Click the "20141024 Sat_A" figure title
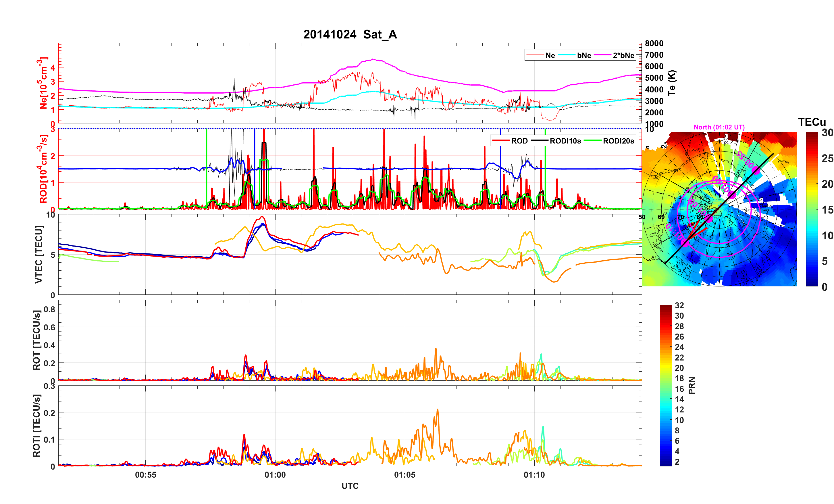The image size is (834, 504). (x=350, y=34)
